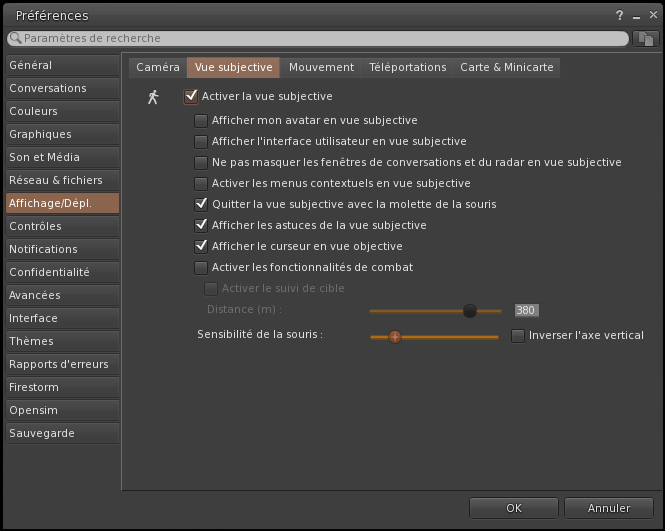Click the help question mark icon
Screen dimensions: 665x531
[621, 15]
